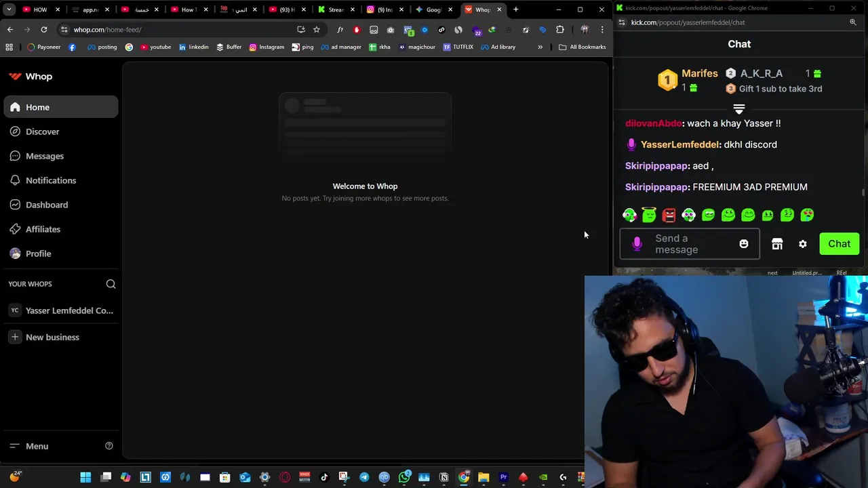Screen dimensions: 868x488
Task: Click username dilovanAbdo in chat
Action: [x=653, y=123]
